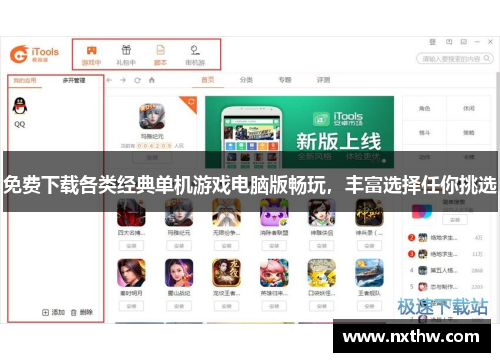
Task: Open the 蜀山战纪 game icon
Action: point(179,273)
